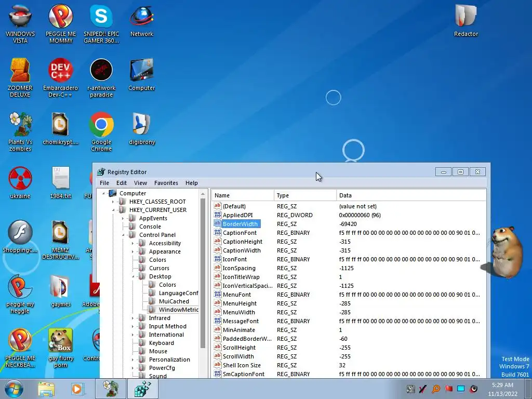Select the digibrony desktop icon

(142, 129)
